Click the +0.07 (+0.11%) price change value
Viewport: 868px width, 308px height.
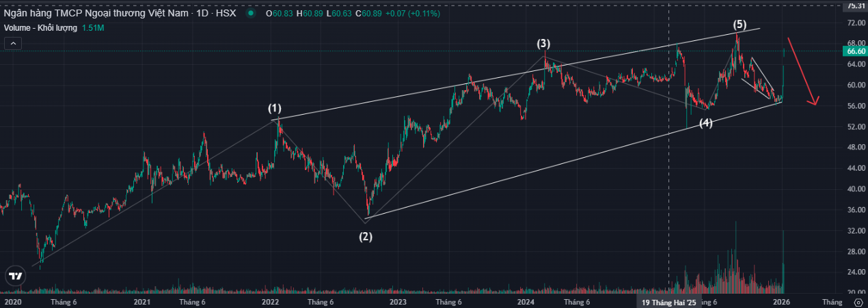415,13
